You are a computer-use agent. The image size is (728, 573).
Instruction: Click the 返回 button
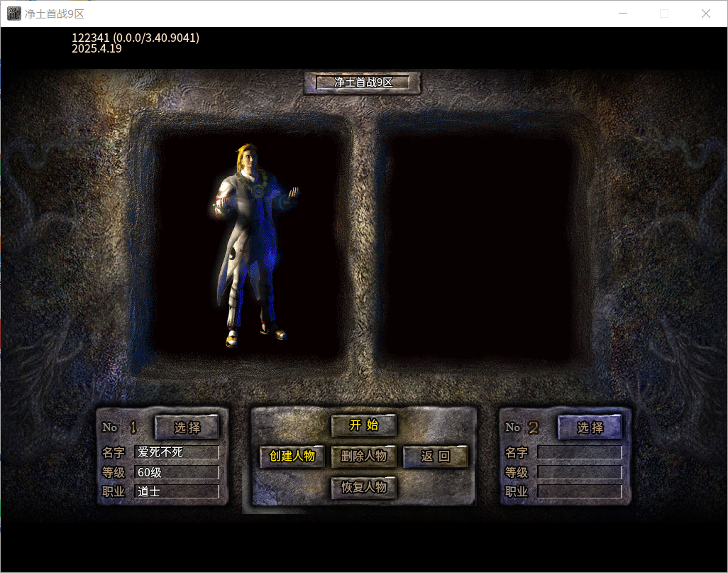click(436, 457)
